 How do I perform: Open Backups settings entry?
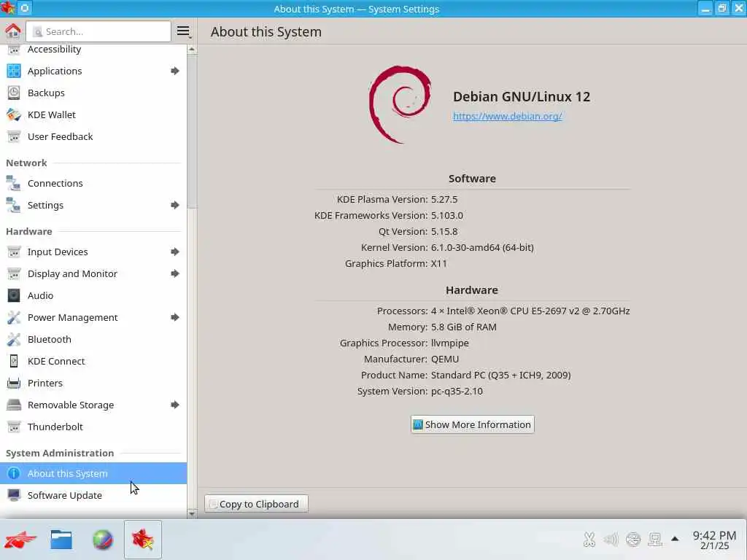pyautogui.click(x=93, y=93)
